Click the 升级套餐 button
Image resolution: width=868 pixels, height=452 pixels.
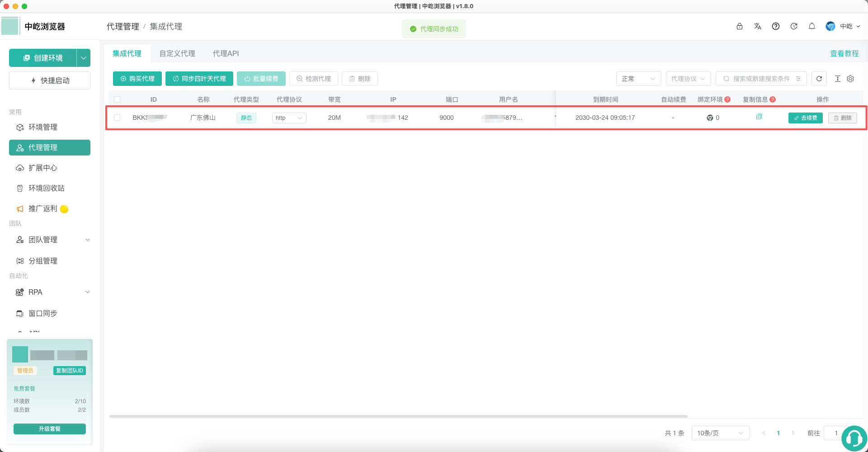coord(50,428)
